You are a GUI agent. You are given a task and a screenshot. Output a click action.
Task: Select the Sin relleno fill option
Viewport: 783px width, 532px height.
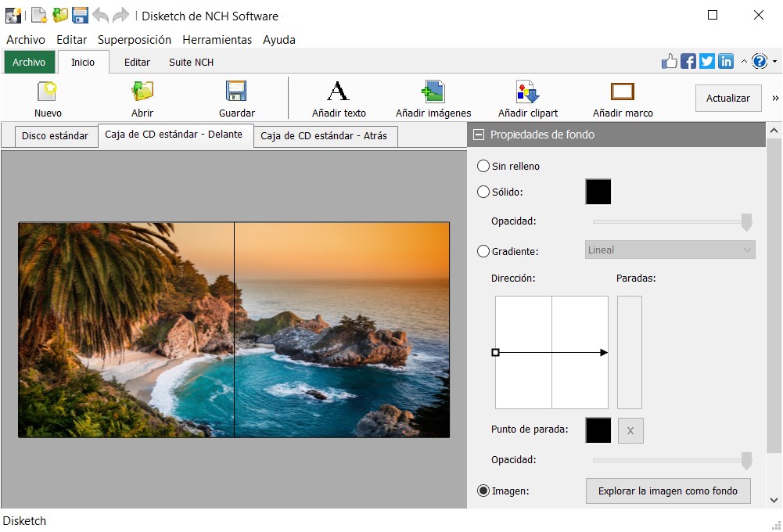[483, 166]
